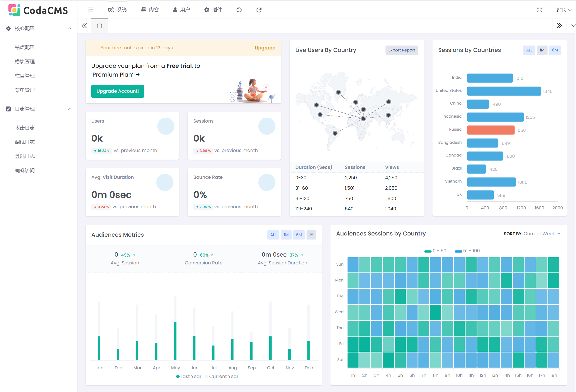Open 站点配置 in the sidebar
This screenshot has height=392, width=576.
coord(25,47)
